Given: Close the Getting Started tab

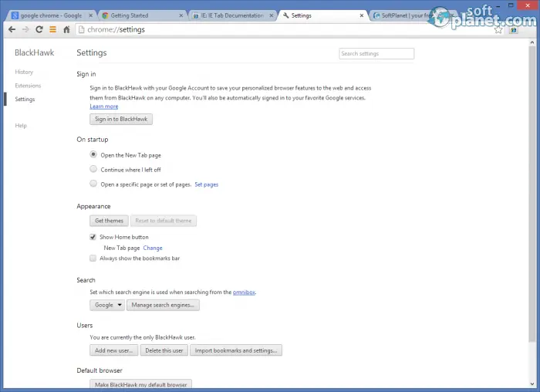Looking at the screenshot, I should (181, 15).
